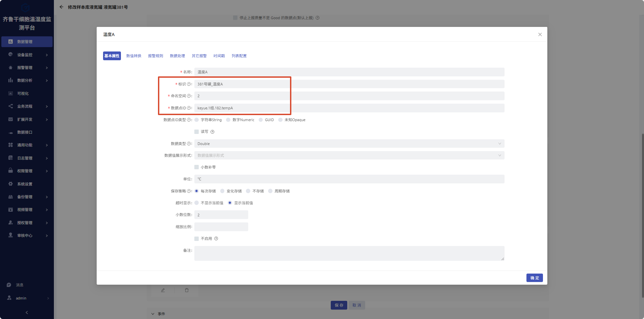Enable the 读写 checkbox
The height and width of the screenshot is (319, 644).
pos(196,132)
